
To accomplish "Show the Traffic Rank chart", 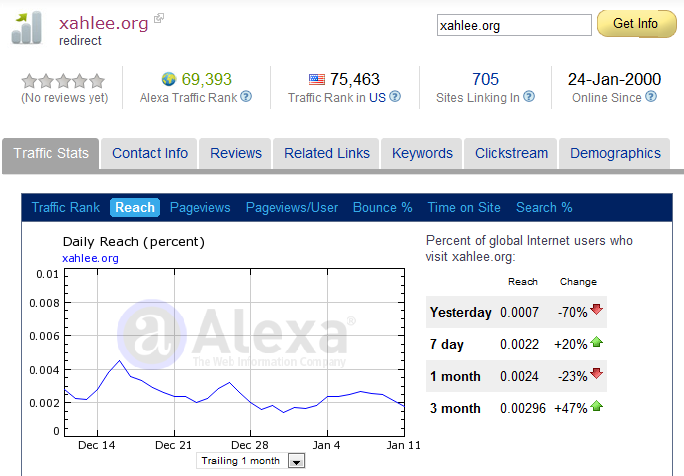I will click(x=66, y=207).
